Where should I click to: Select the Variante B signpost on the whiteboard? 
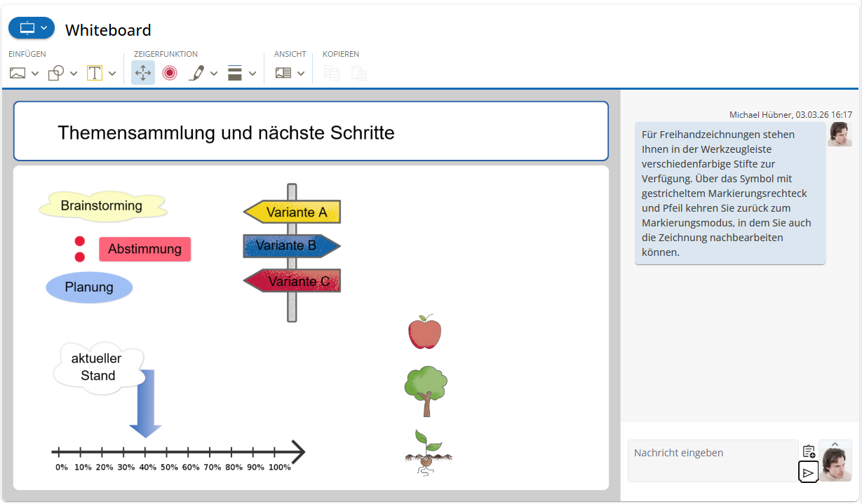292,246
